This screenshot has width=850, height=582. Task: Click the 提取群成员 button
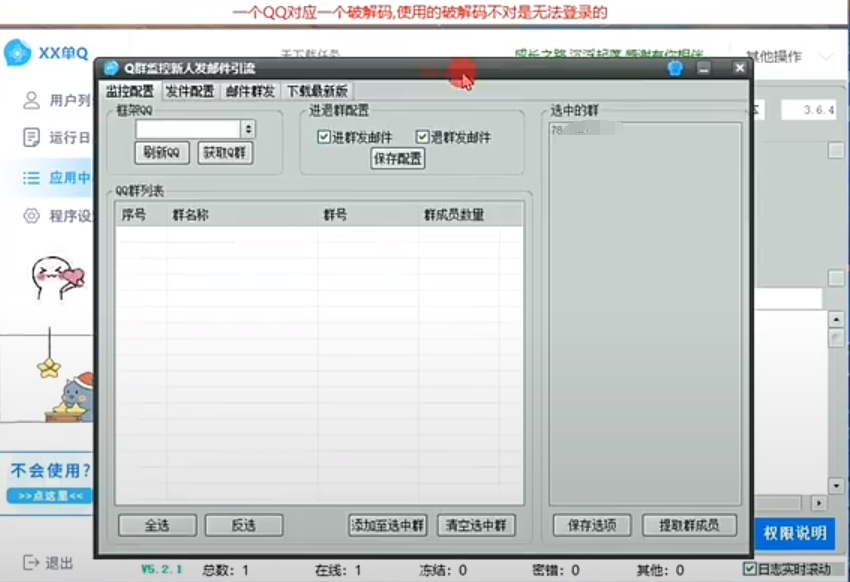(x=689, y=525)
